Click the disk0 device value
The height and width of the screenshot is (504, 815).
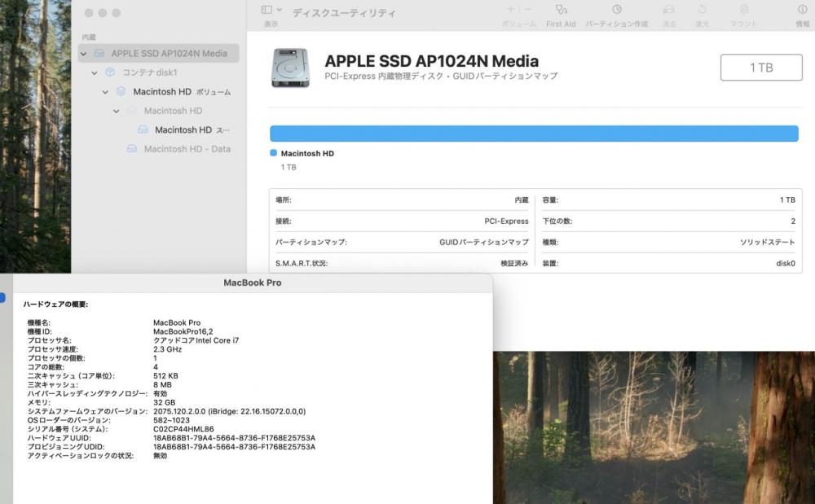pos(786,264)
